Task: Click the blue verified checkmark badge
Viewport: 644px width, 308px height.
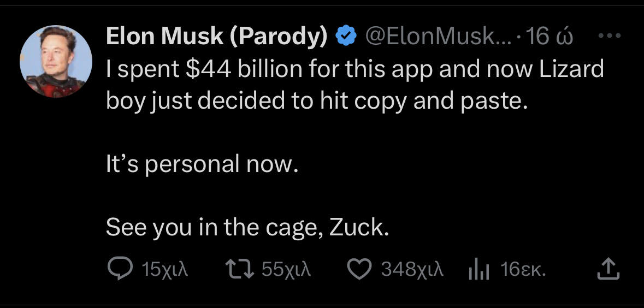Action: click(345, 37)
